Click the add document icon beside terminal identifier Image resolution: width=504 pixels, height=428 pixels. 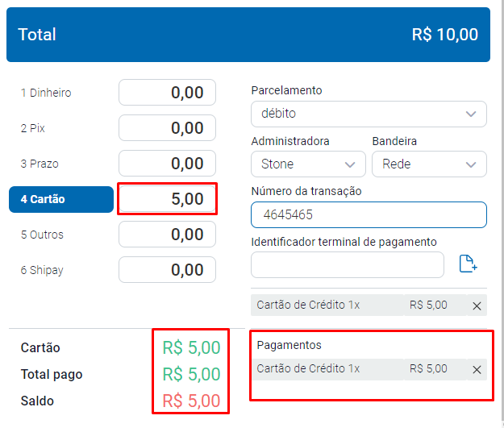tap(469, 264)
